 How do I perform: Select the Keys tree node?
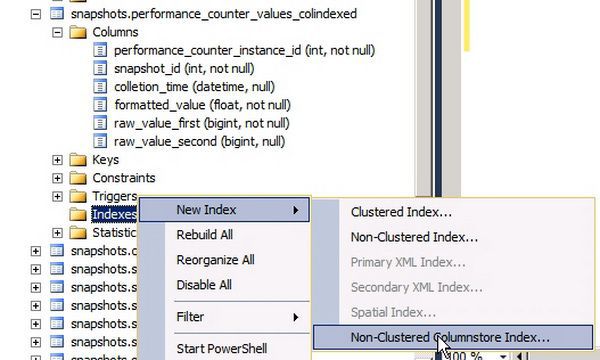click(x=106, y=160)
